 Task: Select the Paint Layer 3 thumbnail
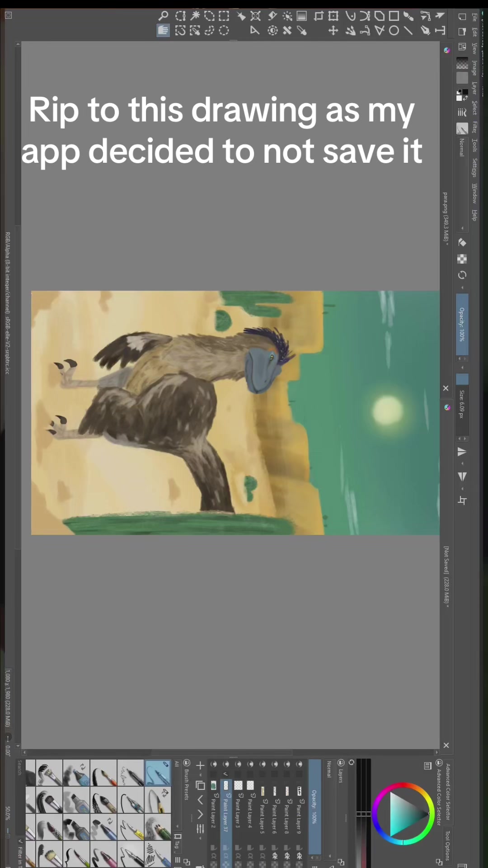point(238,785)
